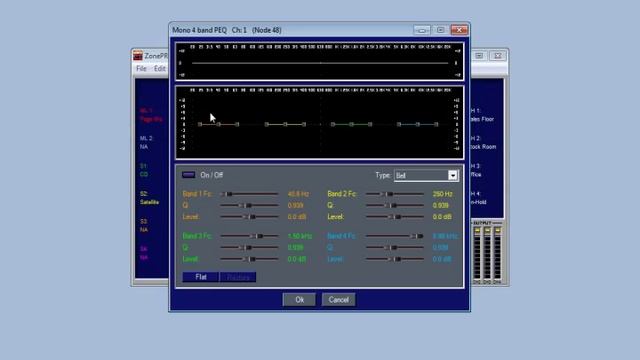The image size is (640, 360).
Task: Confirm the PEQ settings with Ok
Action: 299,300
